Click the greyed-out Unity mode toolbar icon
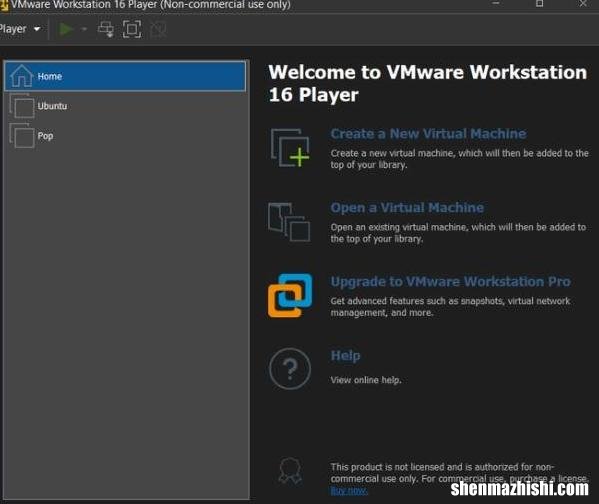Viewport: 599px width, 504px height. click(x=158, y=29)
